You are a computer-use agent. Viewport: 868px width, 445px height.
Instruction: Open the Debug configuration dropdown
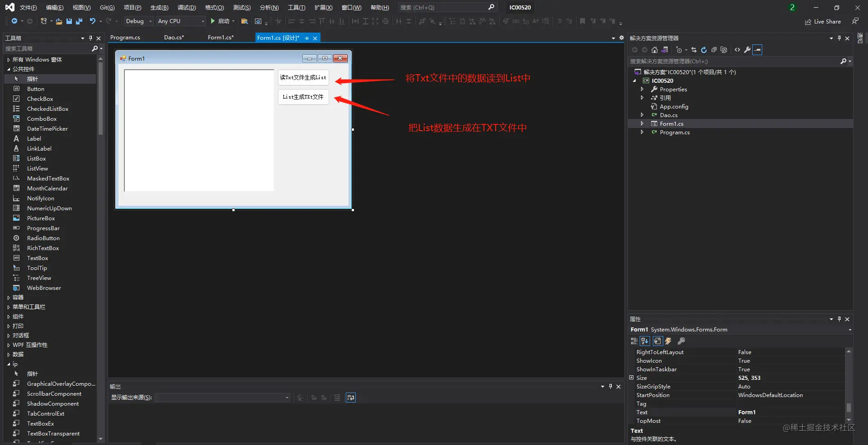coord(139,21)
